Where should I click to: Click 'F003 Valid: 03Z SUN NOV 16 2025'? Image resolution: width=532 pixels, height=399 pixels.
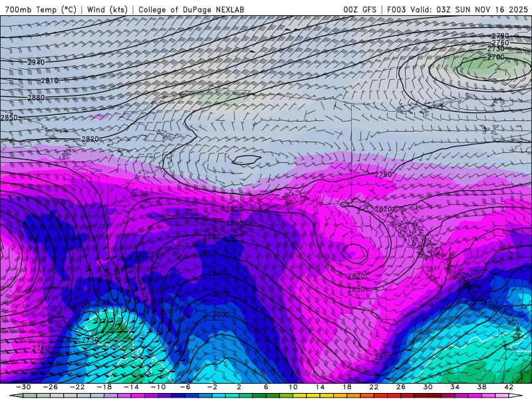pyautogui.click(x=458, y=9)
